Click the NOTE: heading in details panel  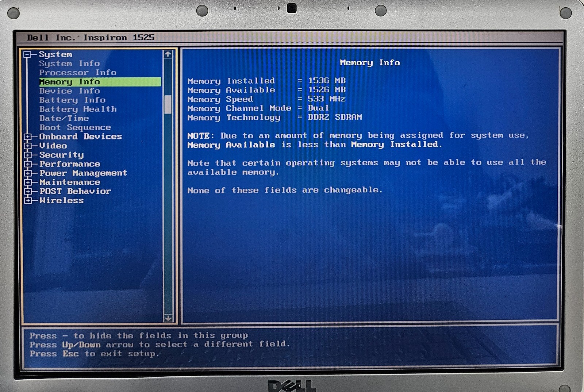click(200, 136)
